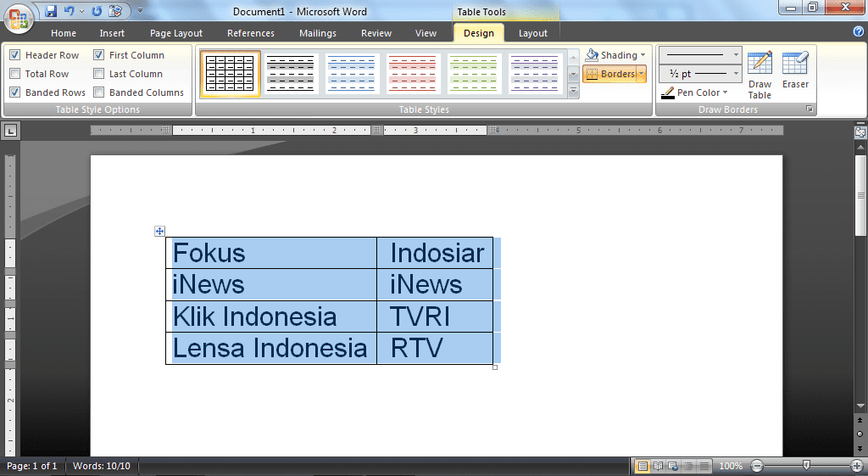Viewport: 868px width, 476px height.
Task: Show next row of table styles
Action: (574, 74)
